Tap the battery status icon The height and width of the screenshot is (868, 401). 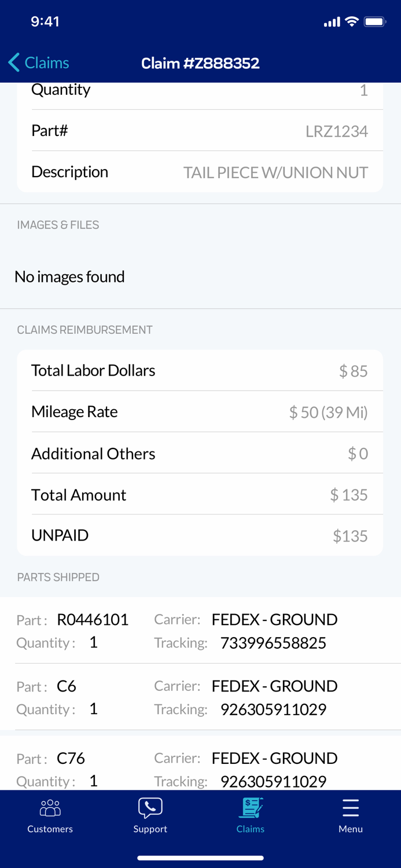click(x=374, y=22)
